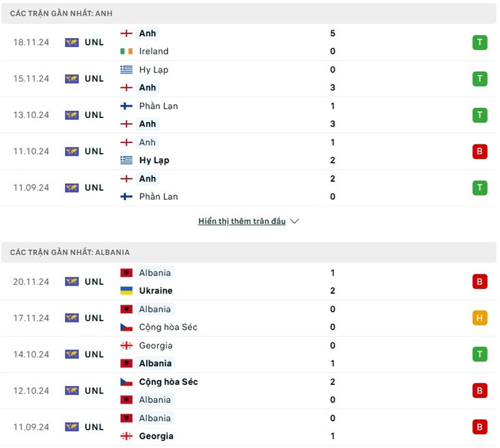Click the green T badge for Anh vs Ireland

[479, 42]
